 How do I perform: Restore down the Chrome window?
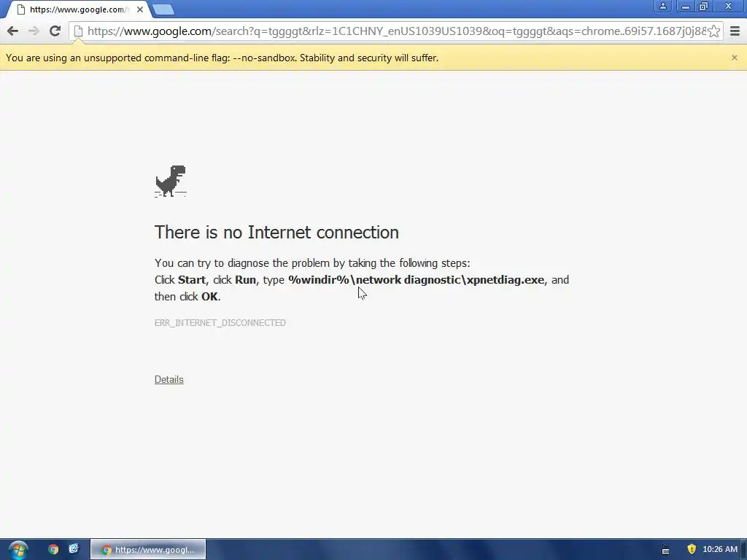pos(704,6)
